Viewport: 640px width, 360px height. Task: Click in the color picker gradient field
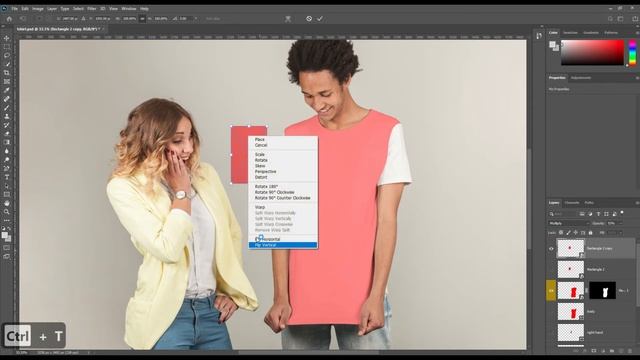coord(592,53)
